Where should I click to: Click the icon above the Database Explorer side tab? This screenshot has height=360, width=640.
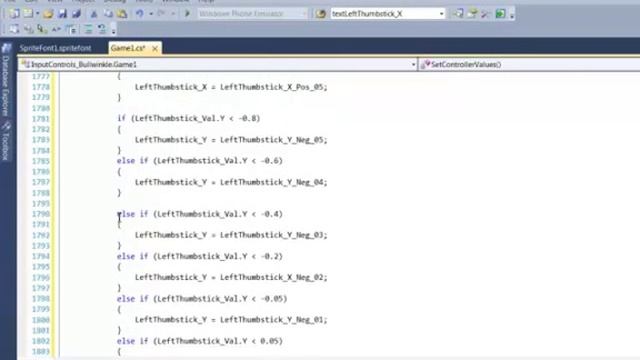(x=6, y=48)
